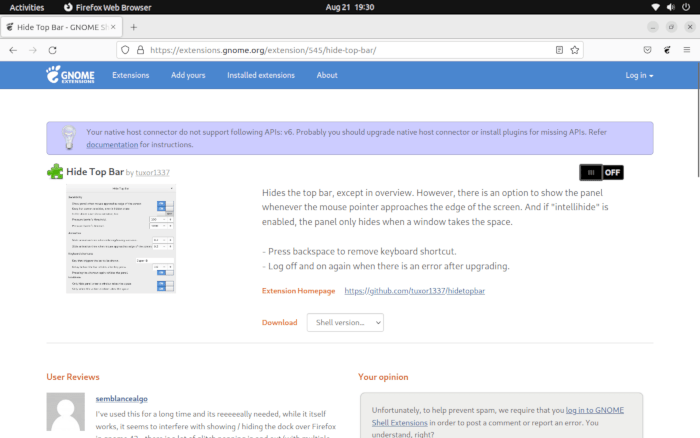Bookmark this page with the star icon
The width and height of the screenshot is (700, 438).
tap(575, 50)
